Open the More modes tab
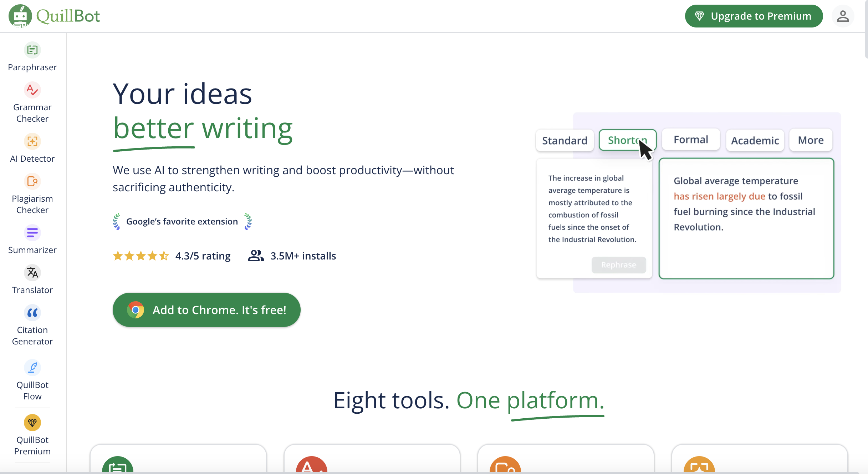The image size is (868, 474). click(x=811, y=140)
